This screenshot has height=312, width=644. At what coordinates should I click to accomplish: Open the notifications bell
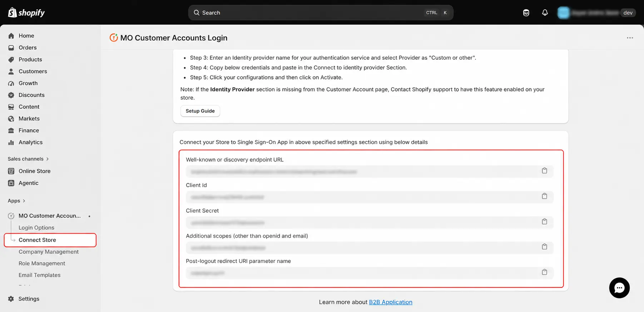[x=545, y=13]
